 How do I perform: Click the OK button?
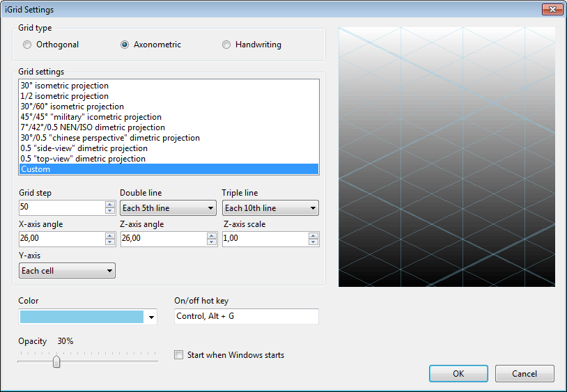(x=458, y=373)
